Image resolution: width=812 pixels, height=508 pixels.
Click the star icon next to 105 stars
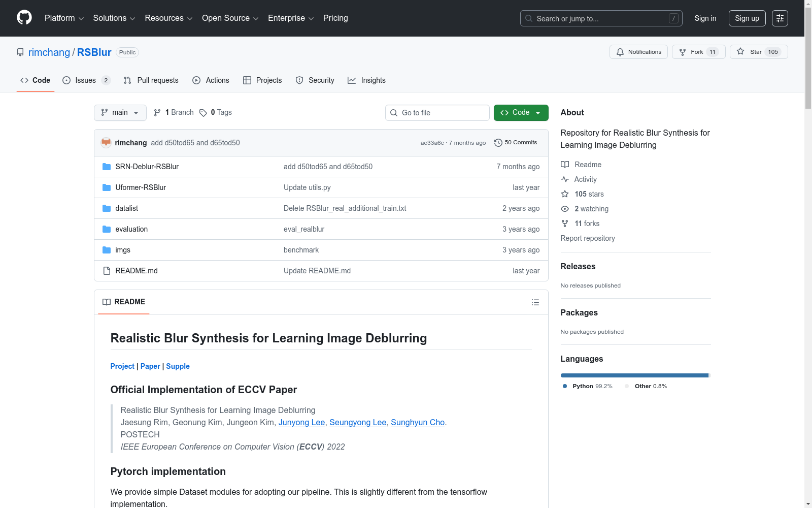coord(565,194)
